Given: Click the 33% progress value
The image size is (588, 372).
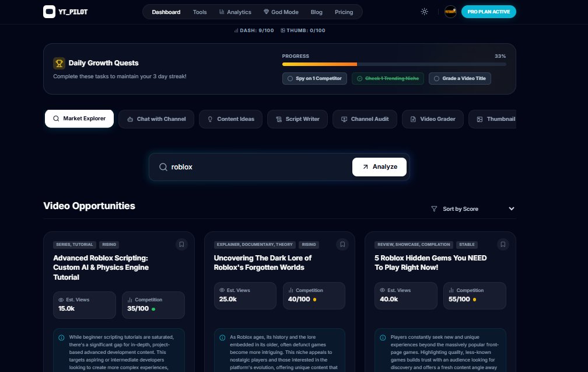Looking at the screenshot, I should (x=501, y=56).
